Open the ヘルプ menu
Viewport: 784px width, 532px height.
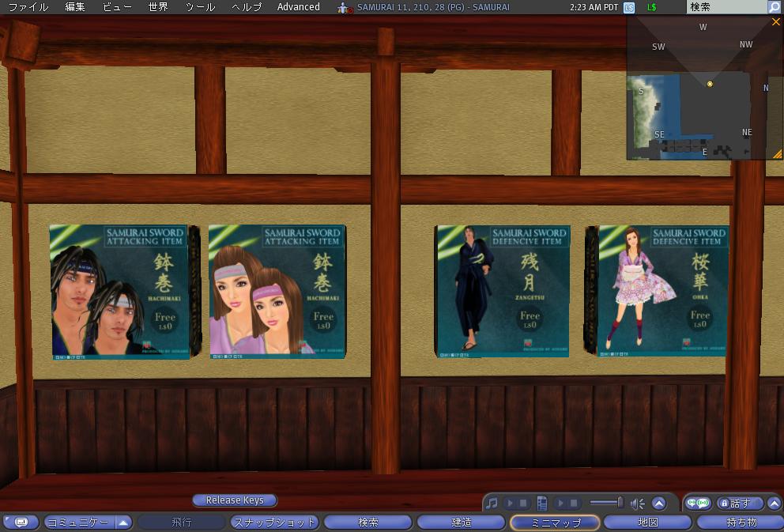tap(247, 7)
